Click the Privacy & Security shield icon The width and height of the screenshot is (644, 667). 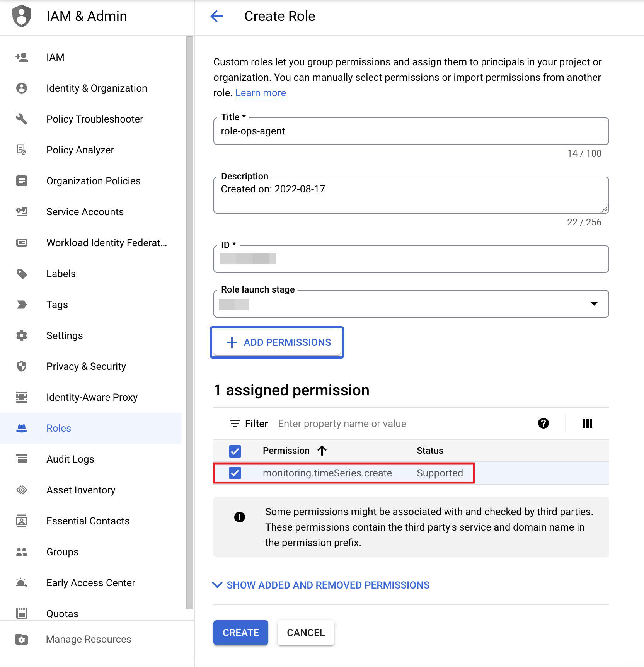click(x=22, y=366)
